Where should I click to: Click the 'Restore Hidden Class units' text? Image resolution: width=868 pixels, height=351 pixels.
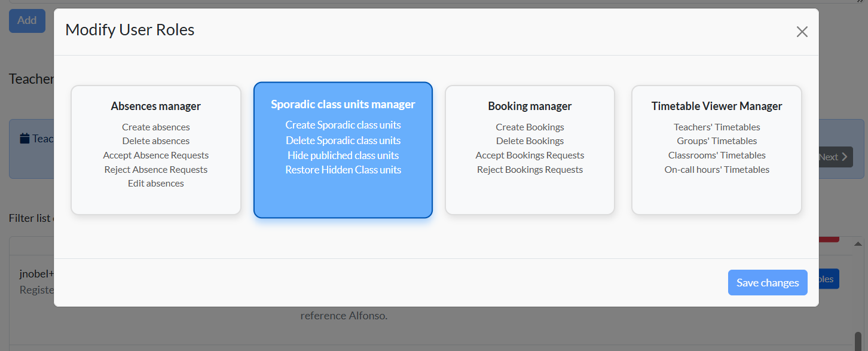(343, 170)
